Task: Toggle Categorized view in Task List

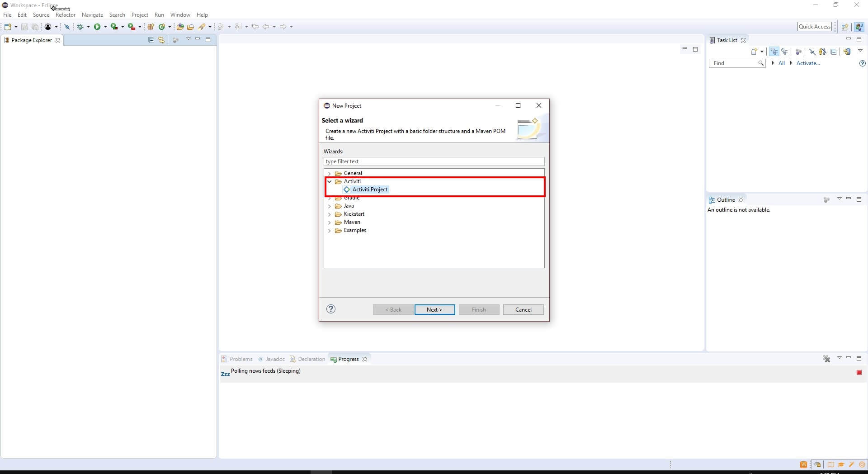Action: pos(774,52)
